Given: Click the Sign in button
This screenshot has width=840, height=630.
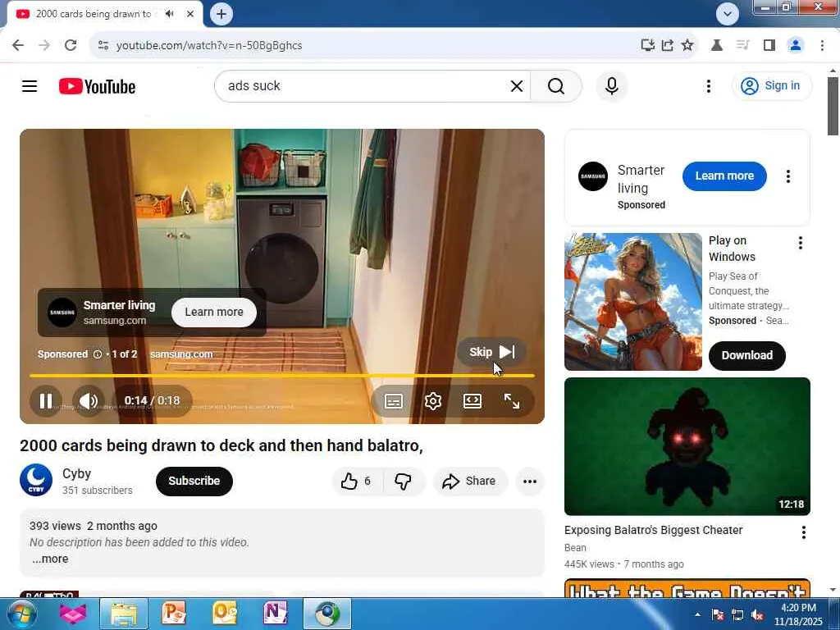Looking at the screenshot, I should [771, 85].
